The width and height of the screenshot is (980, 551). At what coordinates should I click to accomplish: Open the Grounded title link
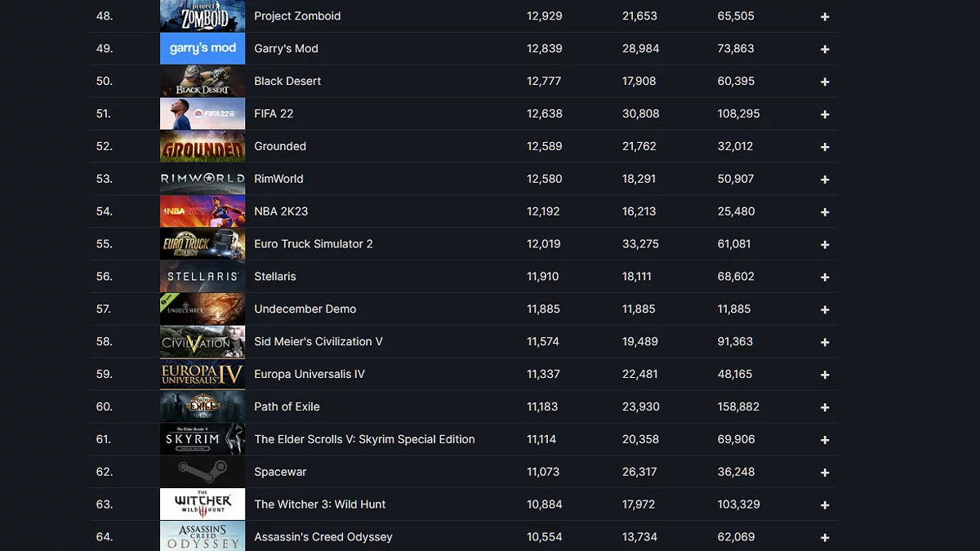click(x=280, y=146)
